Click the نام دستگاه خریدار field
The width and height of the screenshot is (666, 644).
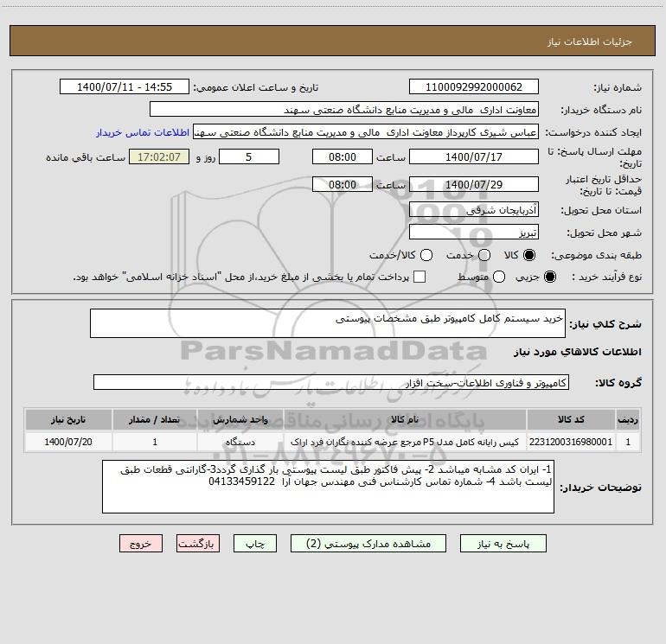point(344,110)
